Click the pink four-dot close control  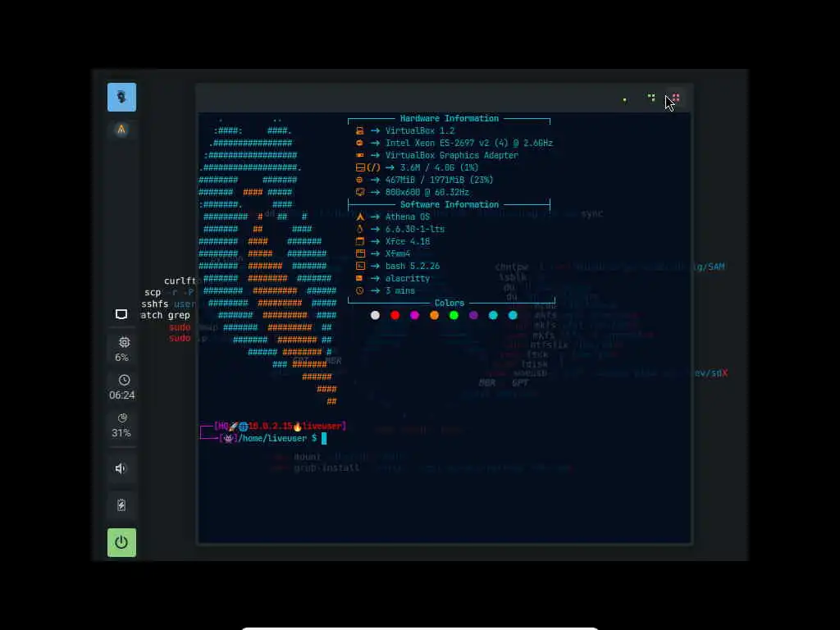click(x=676, y=98)
